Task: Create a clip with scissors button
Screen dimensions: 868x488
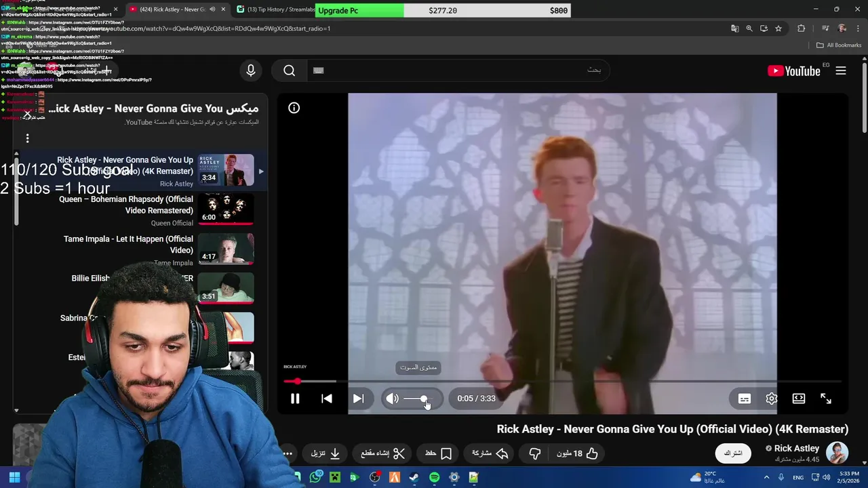Action: pyautogui.click(x=382, y=453)
